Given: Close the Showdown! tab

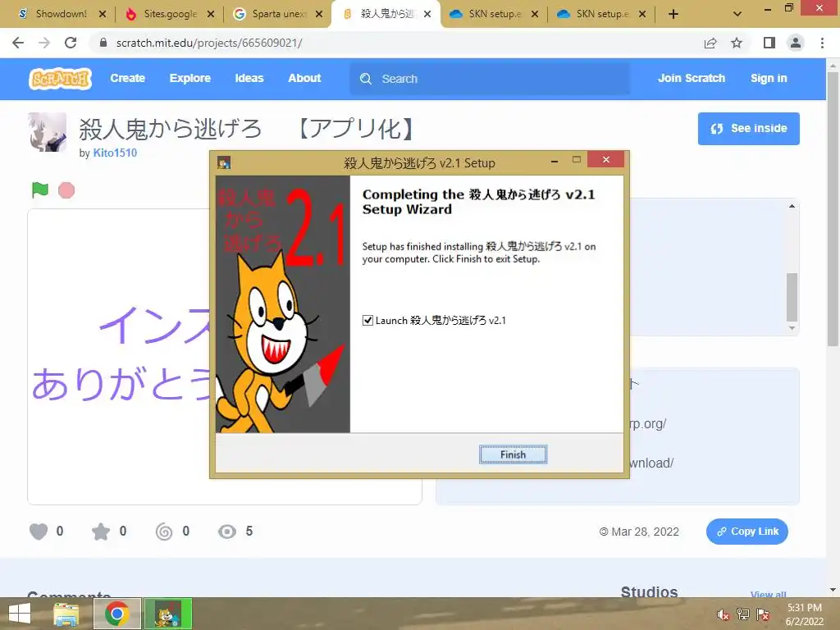Looking at the screenshot, I should (x=103, y=14).
